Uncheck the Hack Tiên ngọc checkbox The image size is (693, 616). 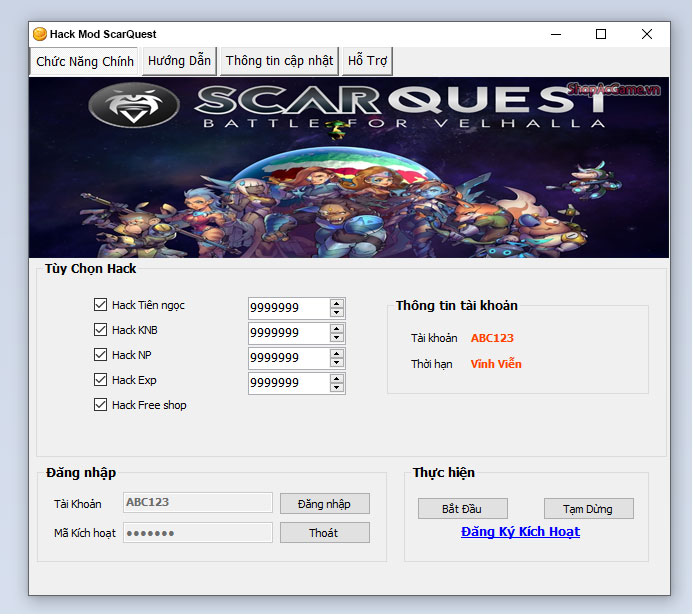coord(100,305)
